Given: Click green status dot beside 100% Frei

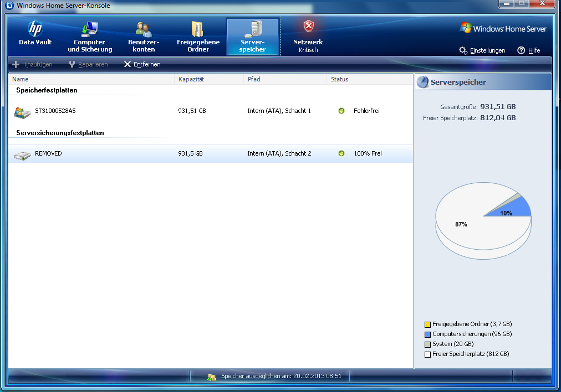Looking at the screenshot, I should click(341, 153).
